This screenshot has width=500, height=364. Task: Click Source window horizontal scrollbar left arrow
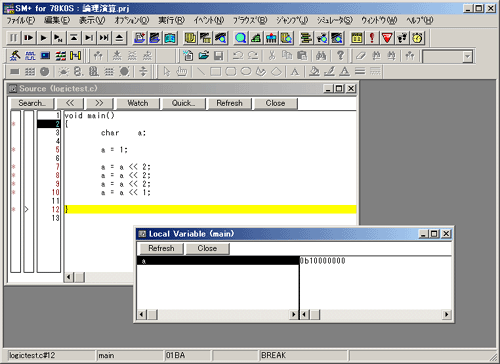69,277
